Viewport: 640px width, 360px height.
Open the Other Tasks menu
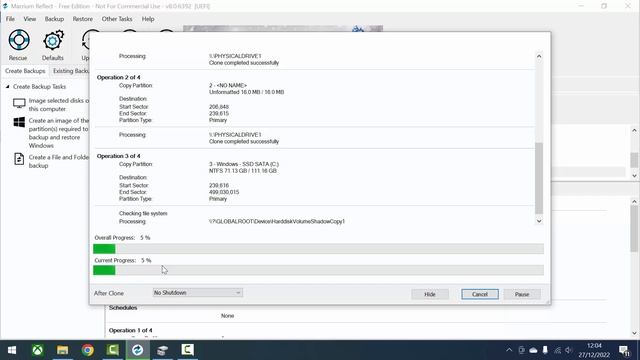[117, 19]
